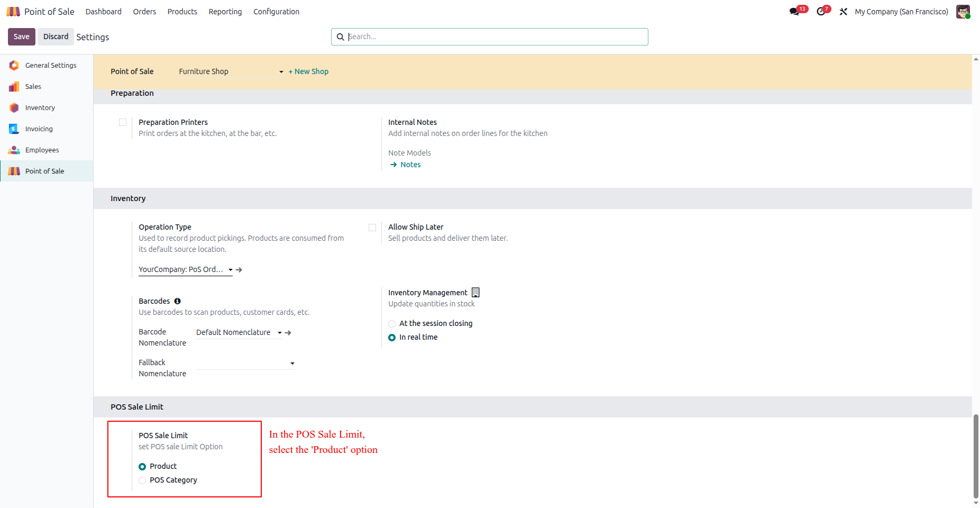
Task: Click the Point of Sale app logo icon
Action: coord(13,12)
